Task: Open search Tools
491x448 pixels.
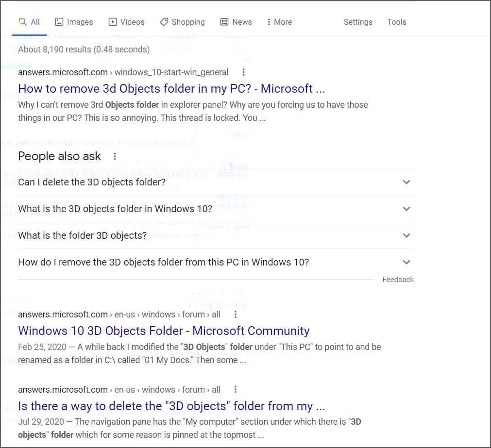Action: point(396,22)
